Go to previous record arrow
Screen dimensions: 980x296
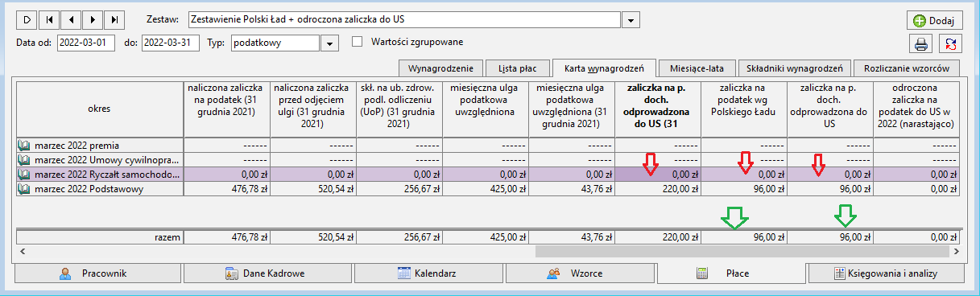click(x=72, y=19)
